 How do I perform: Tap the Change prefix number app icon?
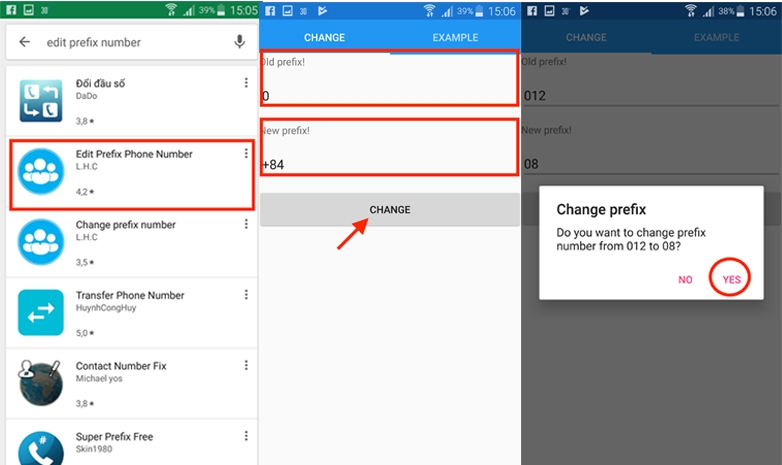pos(42,242)
